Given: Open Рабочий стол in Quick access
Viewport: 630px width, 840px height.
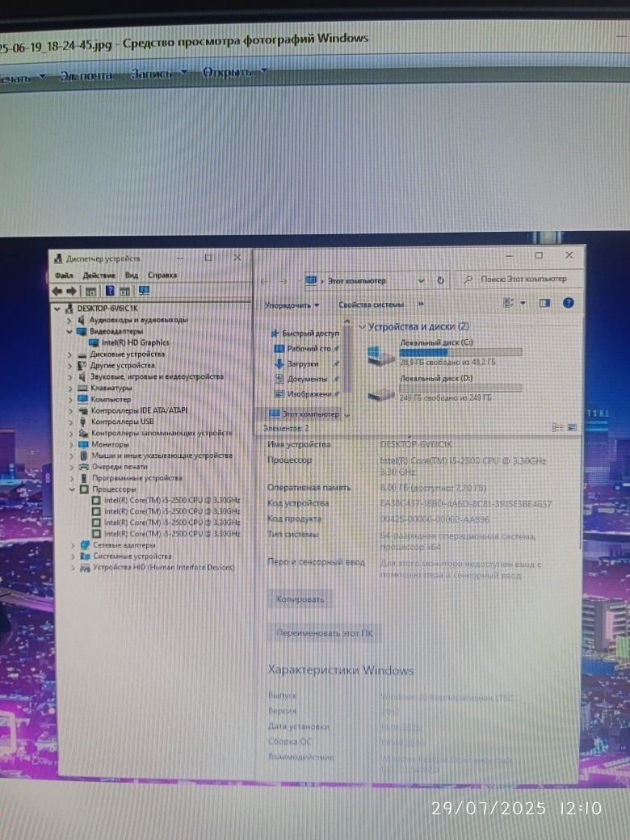Looking at the screenshot, I should click(x=308, y=349).
